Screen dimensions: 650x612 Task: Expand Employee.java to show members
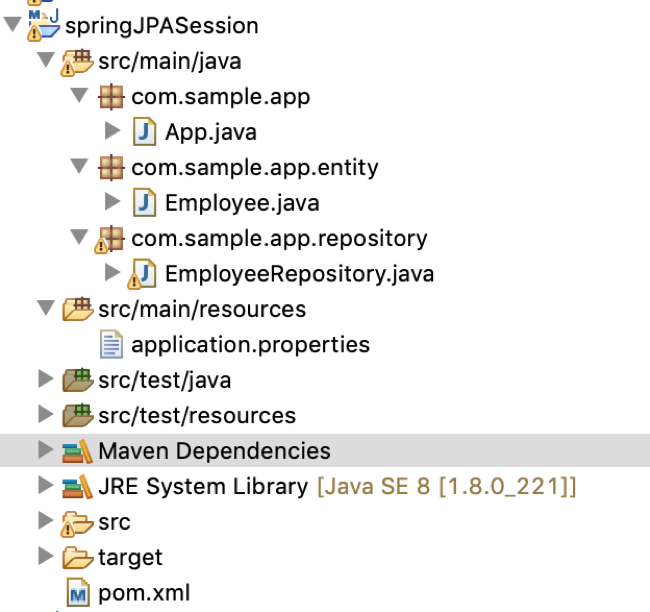[x=112, y=202]
